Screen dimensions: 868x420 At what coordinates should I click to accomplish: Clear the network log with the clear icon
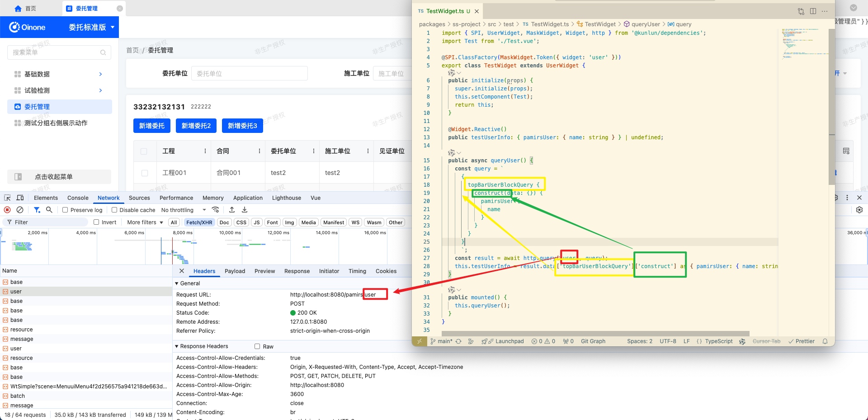point(20,210)
